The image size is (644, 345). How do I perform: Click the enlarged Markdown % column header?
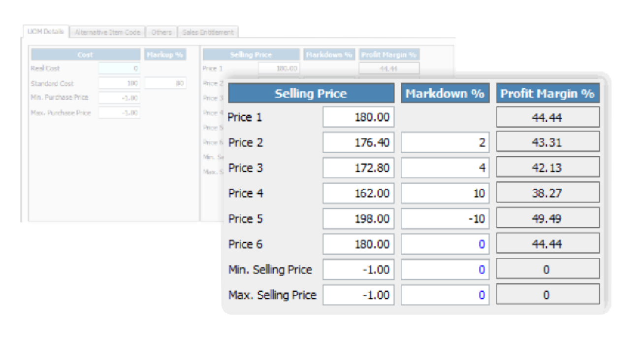point(445,93)
